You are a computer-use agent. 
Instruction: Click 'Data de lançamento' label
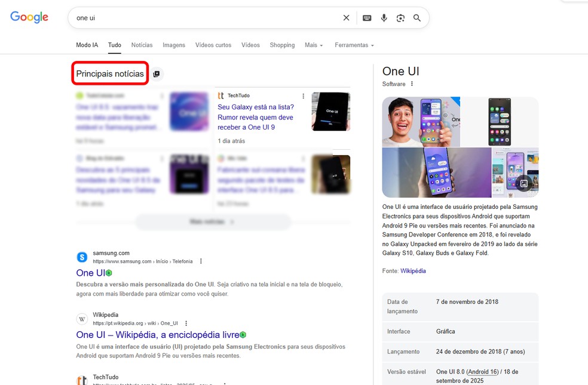402,306
